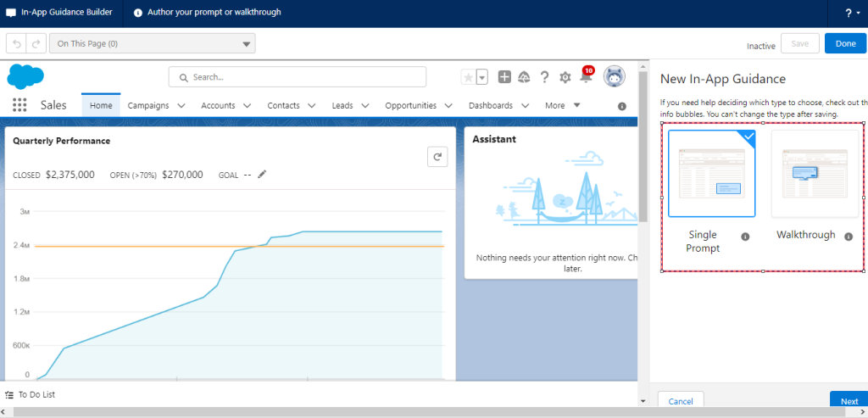Click the Quarterly Performance heading
This screenshot has height=418, width=868.
(x=61, y=141)
